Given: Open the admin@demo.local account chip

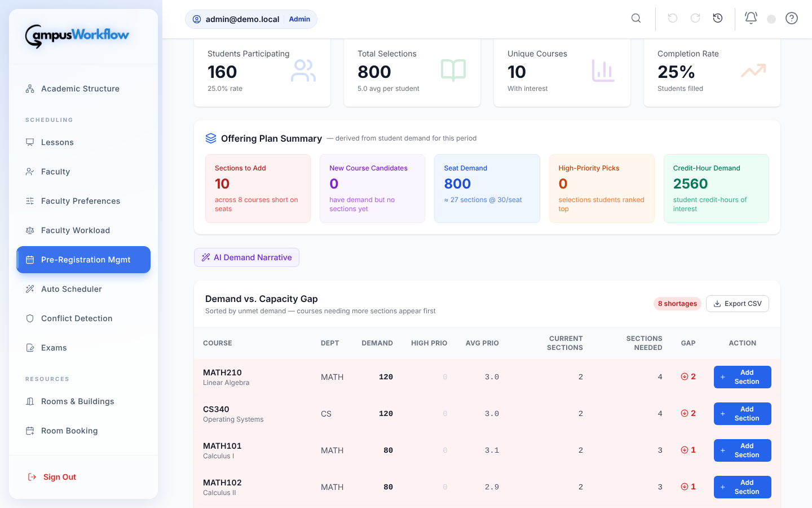Looking at the screenshot, I should click(251, 19).
